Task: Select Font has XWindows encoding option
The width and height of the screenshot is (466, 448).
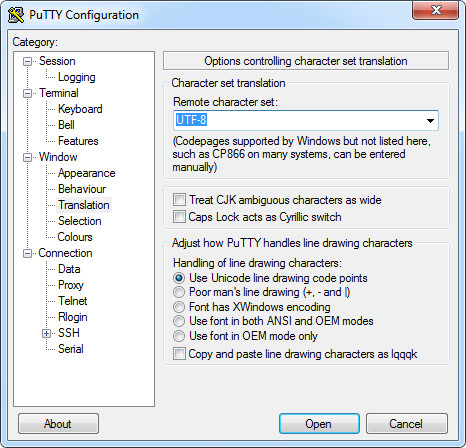Action: pyautogui.click(x=179, y=307)
